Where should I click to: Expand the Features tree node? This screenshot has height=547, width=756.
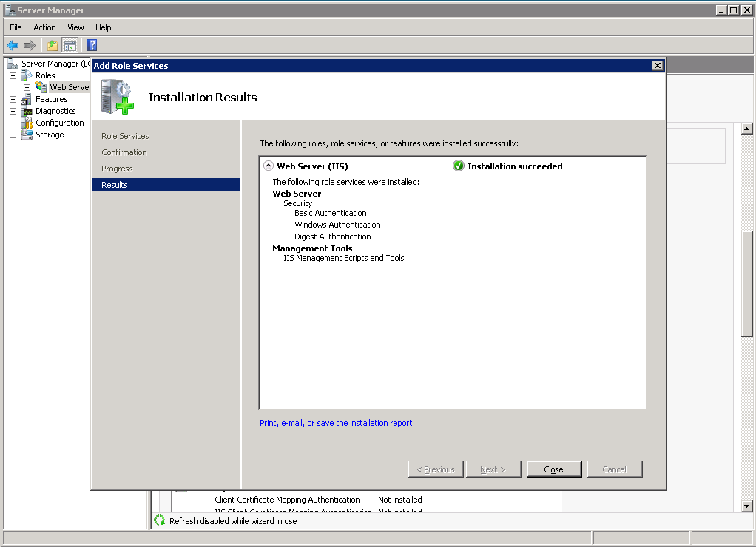(13, 99)
